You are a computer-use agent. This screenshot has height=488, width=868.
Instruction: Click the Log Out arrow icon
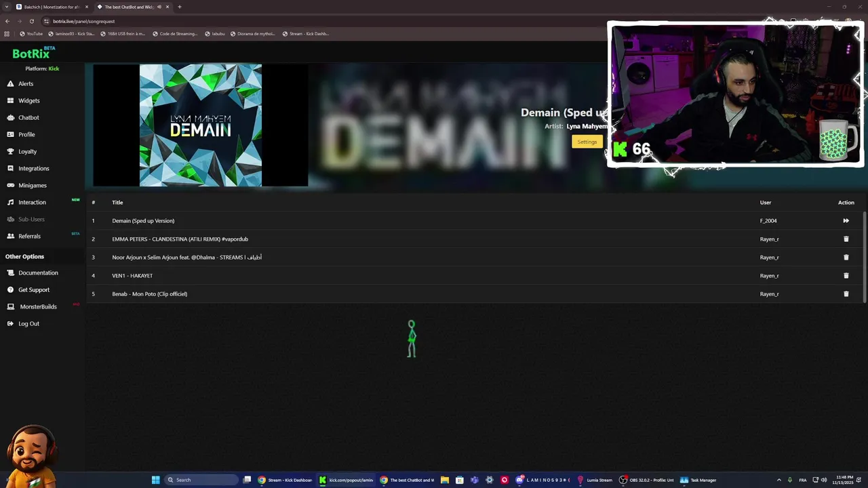coord(11,324)
